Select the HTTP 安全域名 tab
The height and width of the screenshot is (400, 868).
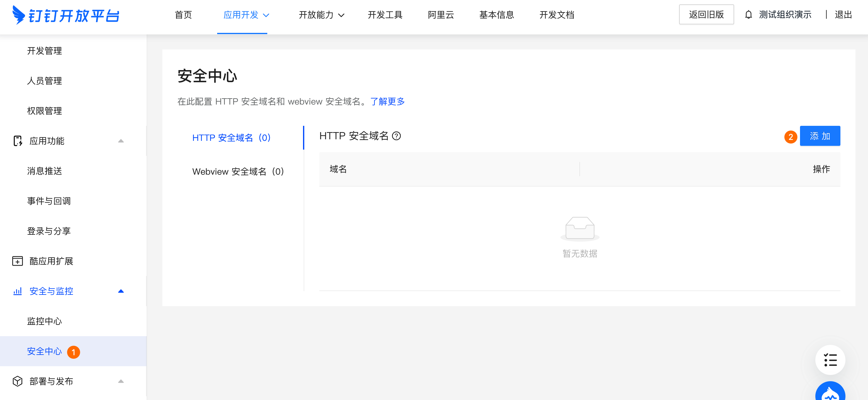231,138
